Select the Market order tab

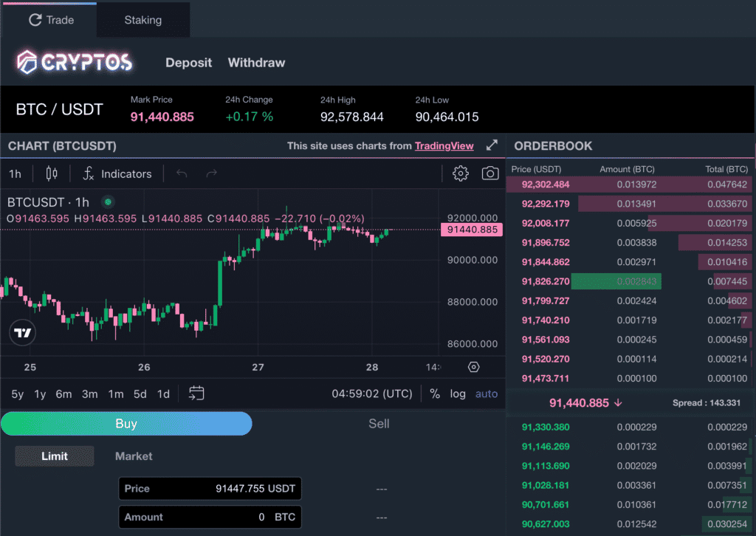pyautogui.click(x=134, y=456)
